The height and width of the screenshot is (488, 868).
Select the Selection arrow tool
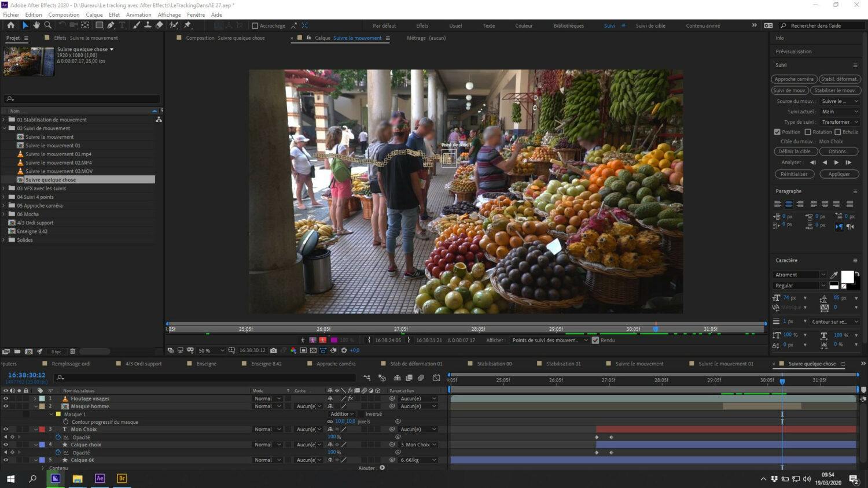pyautogui.click(x=25, y=25)
